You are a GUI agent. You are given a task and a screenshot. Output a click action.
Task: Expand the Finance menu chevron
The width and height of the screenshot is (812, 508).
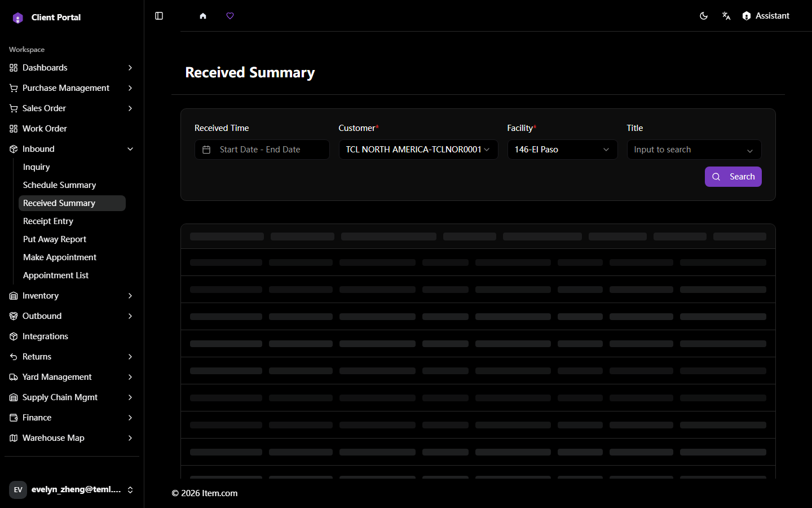[130, 418]
